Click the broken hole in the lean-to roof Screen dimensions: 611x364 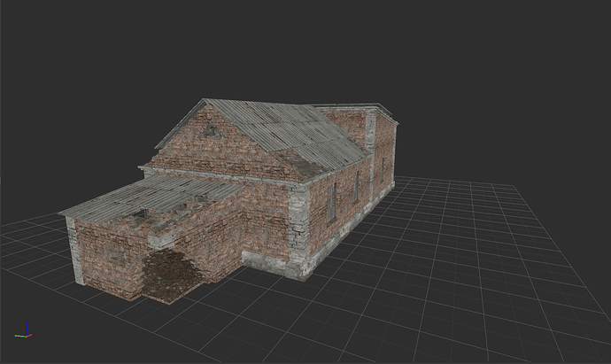(x=140, y=214)
